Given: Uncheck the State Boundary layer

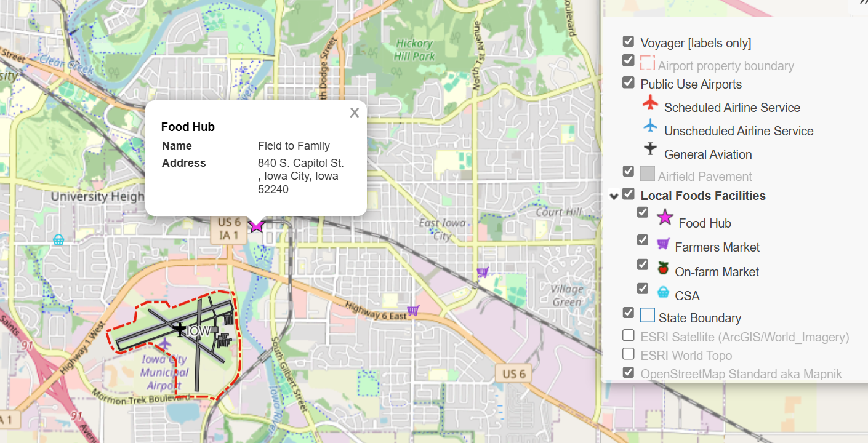Looking at the screenshot, I should [x=628, y=312].
